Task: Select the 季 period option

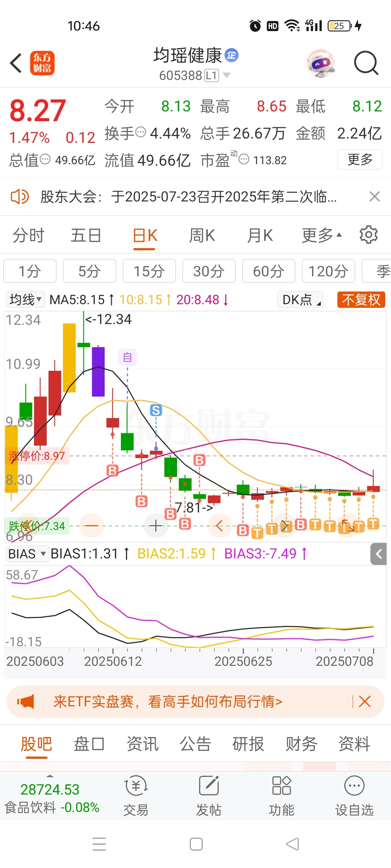Action: tap(377, 271)
